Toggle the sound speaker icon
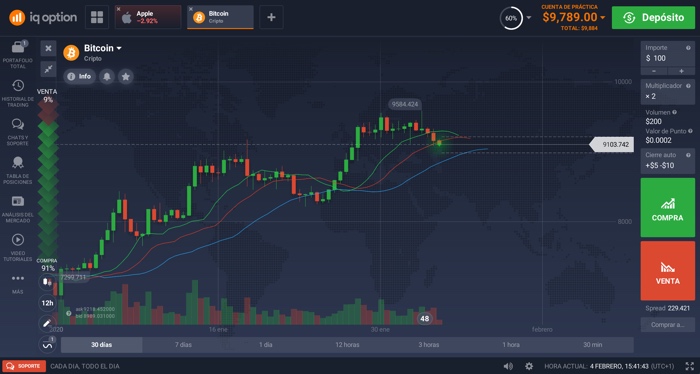700x374 pixels. [508, 366]
